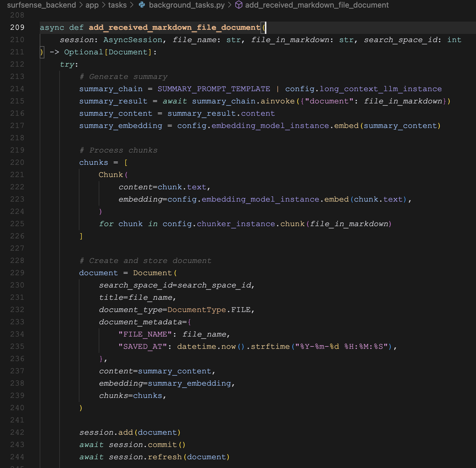
Task: Click embedding=summary_embedding on line 238
Action: (165, 383)
